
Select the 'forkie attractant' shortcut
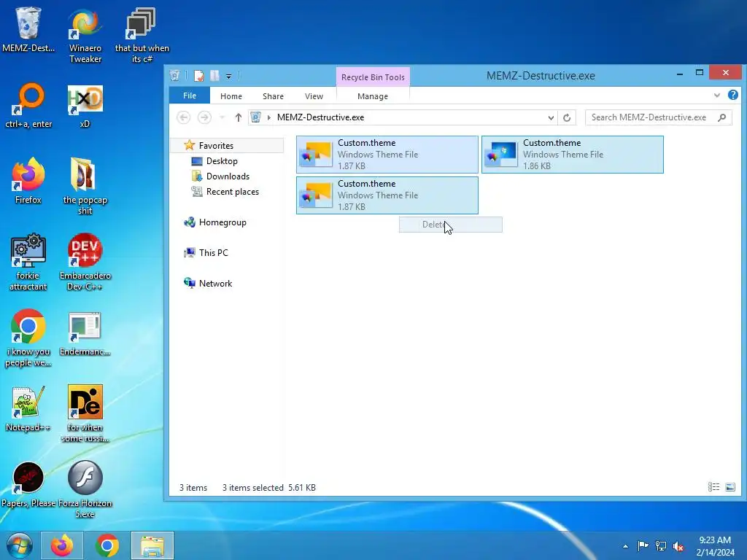tap(28, 262)
